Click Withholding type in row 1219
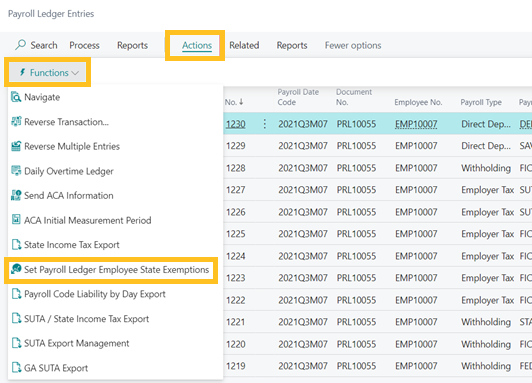This screenshot has height=383, width=532. pos(486,366)
